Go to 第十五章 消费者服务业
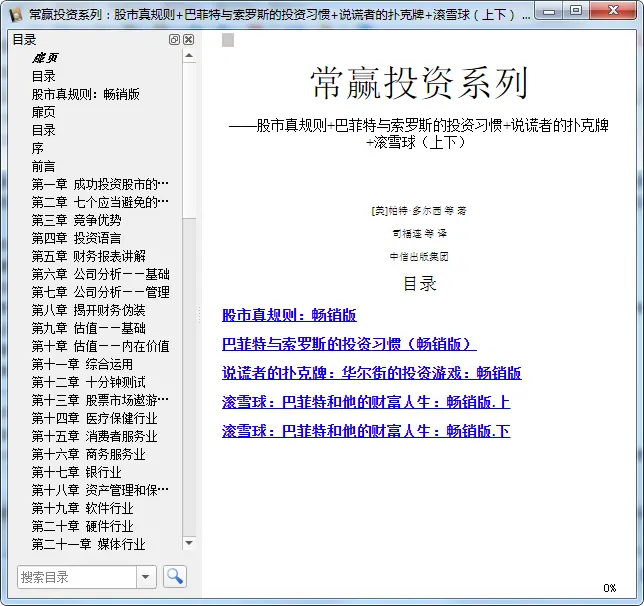The width and height of the screenshot is (644, 606). tap(94, 436)
